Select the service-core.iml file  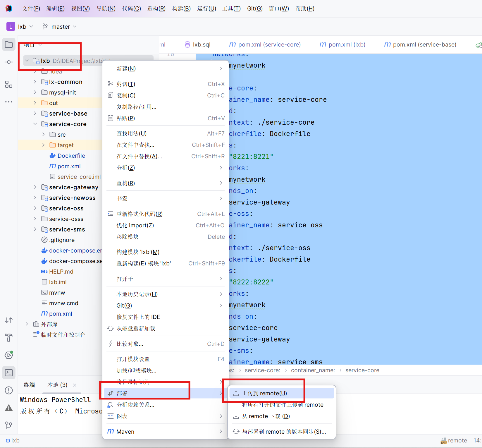click(79, 177)
